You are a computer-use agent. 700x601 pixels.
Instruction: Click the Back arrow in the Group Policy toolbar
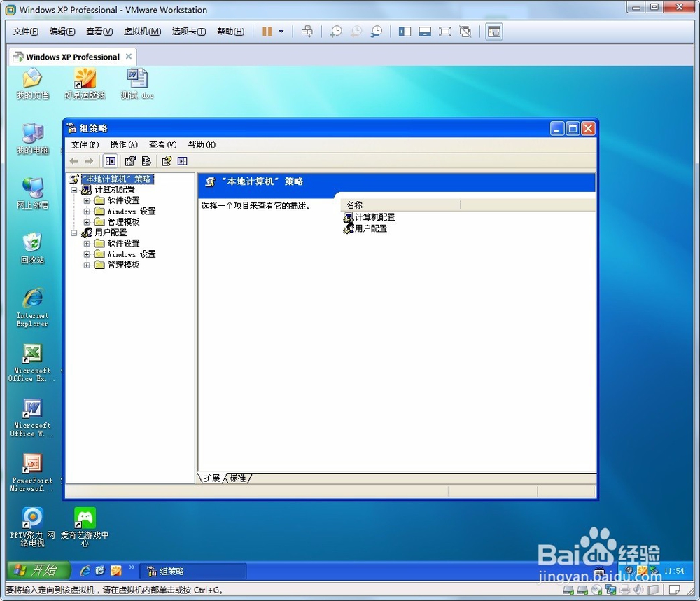[x=74, y=161]
